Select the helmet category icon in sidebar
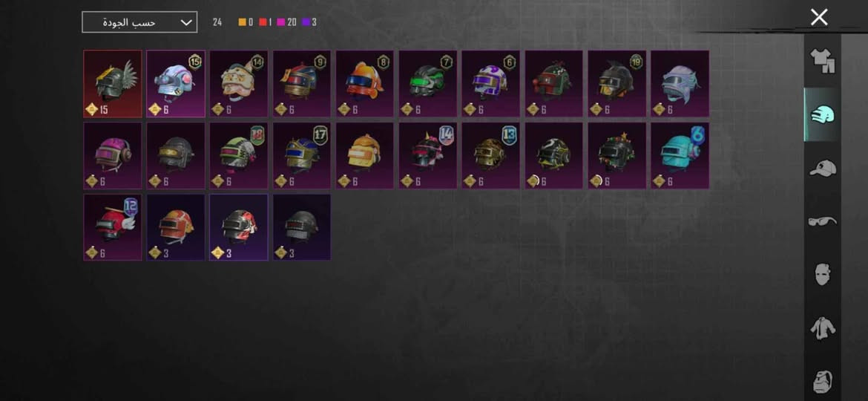Screen dimensions: 868x401 click(x=823, y=114)
